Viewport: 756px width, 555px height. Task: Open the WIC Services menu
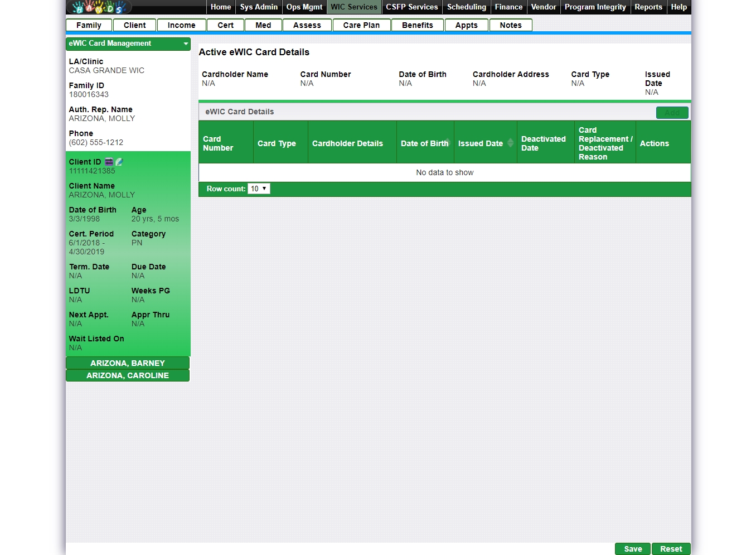pyautogui.click(x=354, y=7)
